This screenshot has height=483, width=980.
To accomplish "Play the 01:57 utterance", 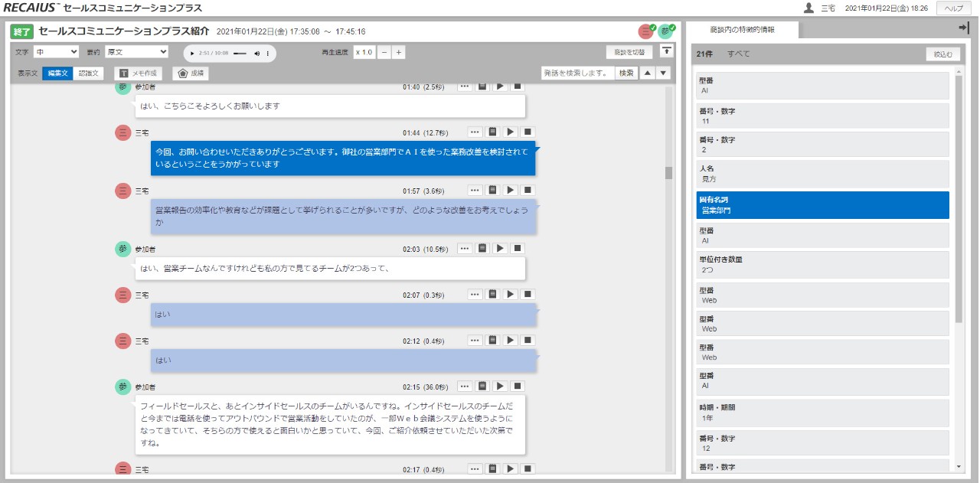I will (511, 190).
